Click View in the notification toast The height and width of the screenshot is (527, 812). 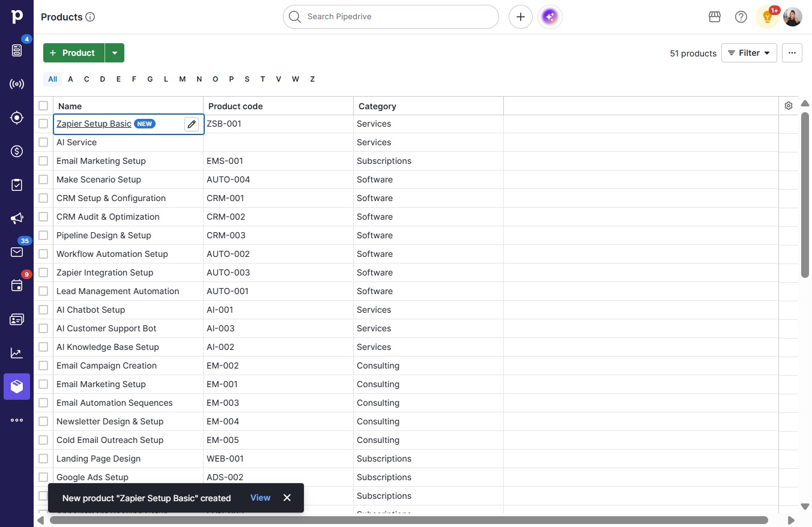[260, 498]
